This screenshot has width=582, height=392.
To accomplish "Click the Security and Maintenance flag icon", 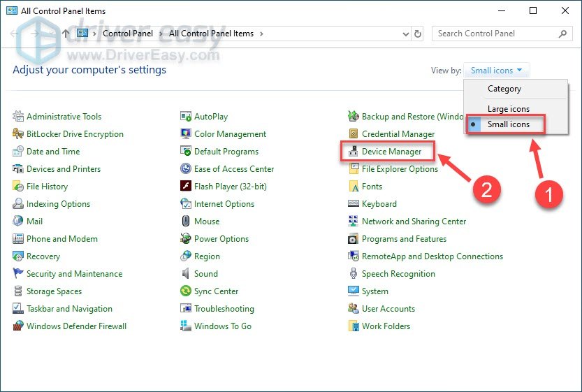I will [x=18, y=273].
